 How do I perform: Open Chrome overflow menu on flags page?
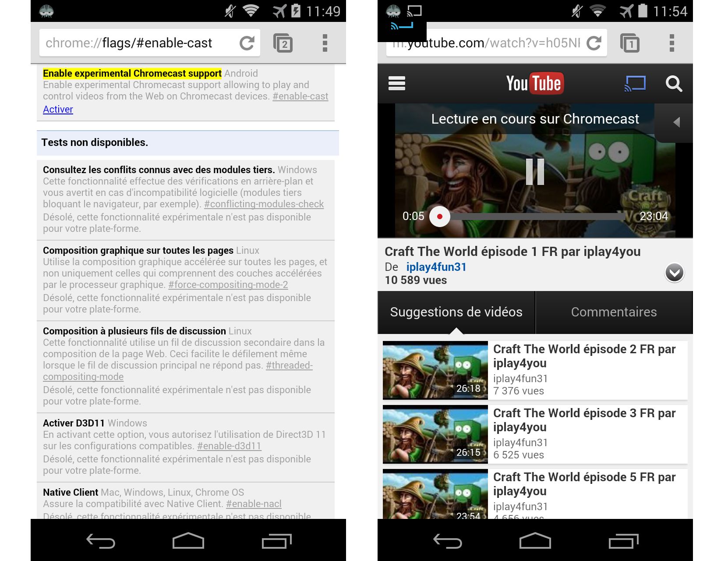click(325, 43)
